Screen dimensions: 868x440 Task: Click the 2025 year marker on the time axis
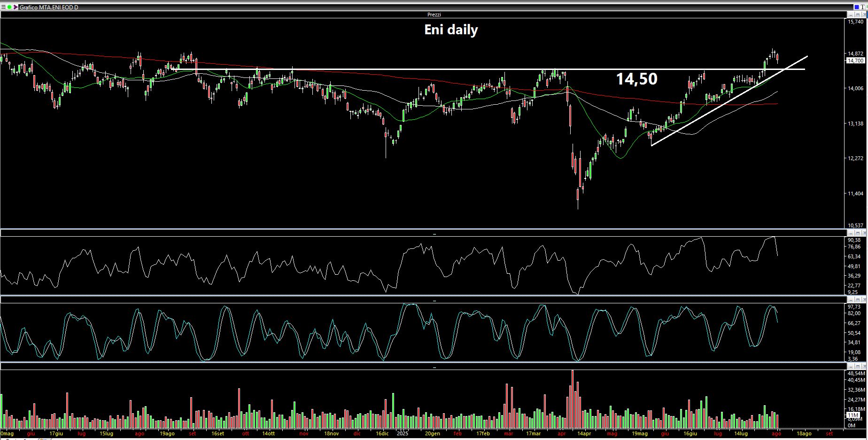pos(403,433)
